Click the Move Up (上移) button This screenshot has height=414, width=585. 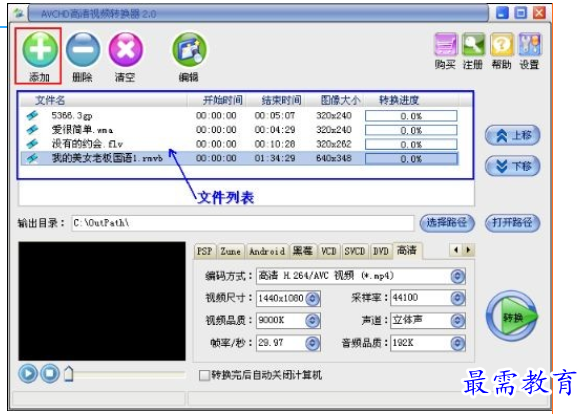click(x=513, y=135)
